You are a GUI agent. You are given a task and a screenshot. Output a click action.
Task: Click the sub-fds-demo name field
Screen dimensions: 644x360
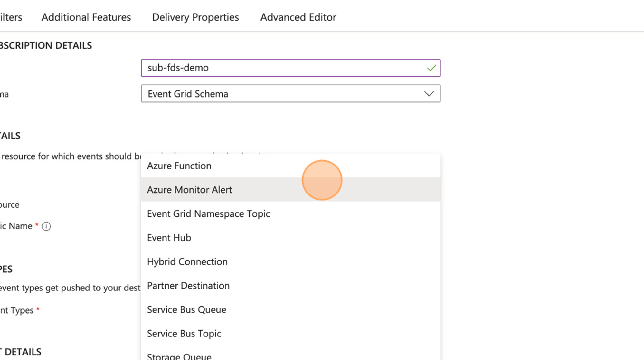pyautogui.click(x=290, y=68)
